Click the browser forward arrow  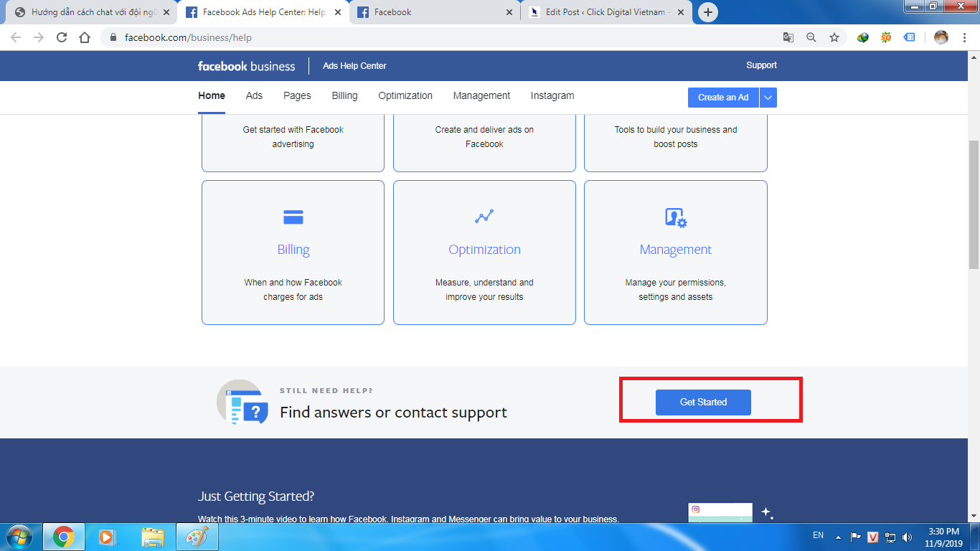39,37
